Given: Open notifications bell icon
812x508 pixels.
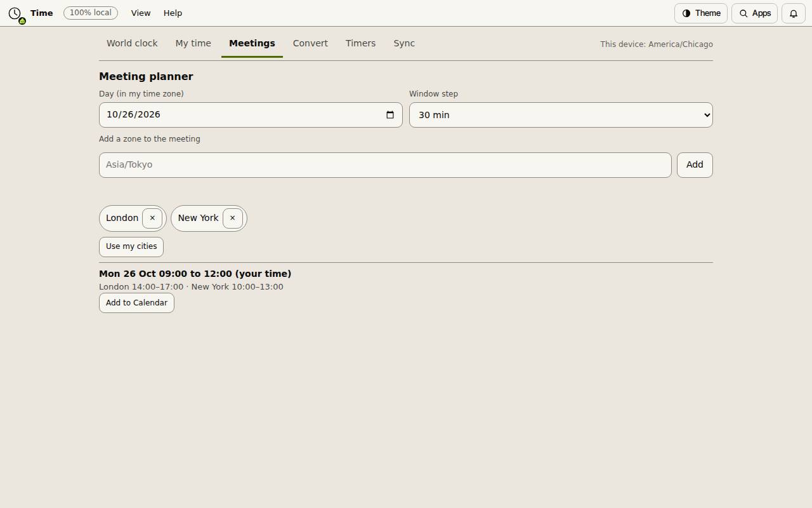Looking at the screenshot, I should [x=794, y=13].
